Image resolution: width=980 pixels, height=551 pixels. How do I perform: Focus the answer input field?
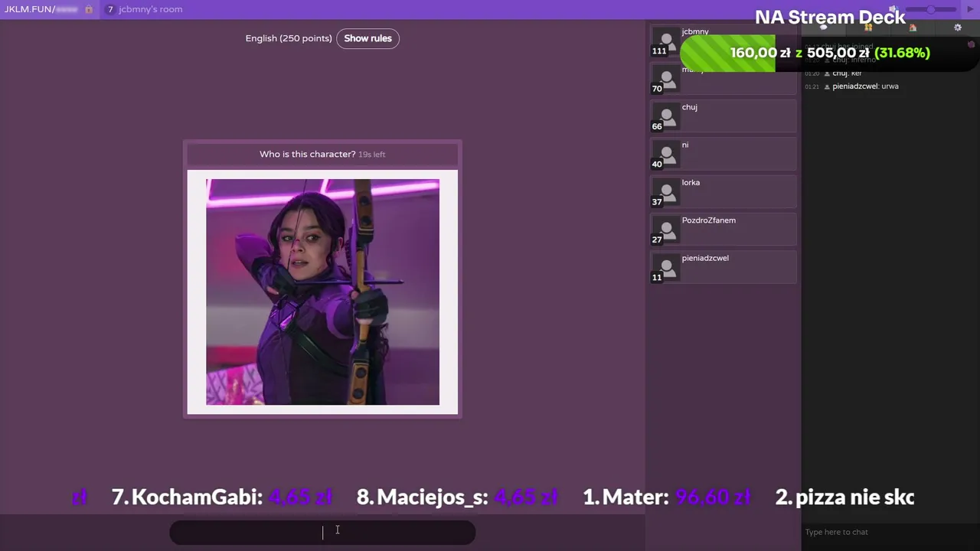point(322,533)
